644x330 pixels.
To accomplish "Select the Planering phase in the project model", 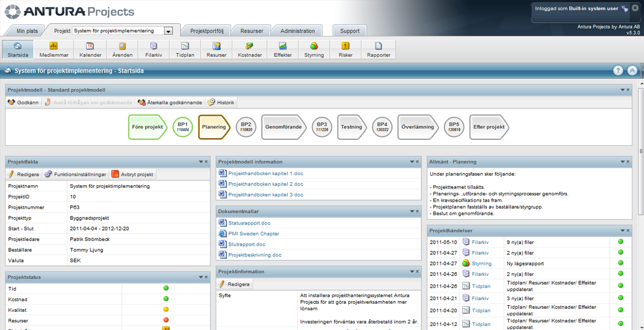I will (214, 127).
